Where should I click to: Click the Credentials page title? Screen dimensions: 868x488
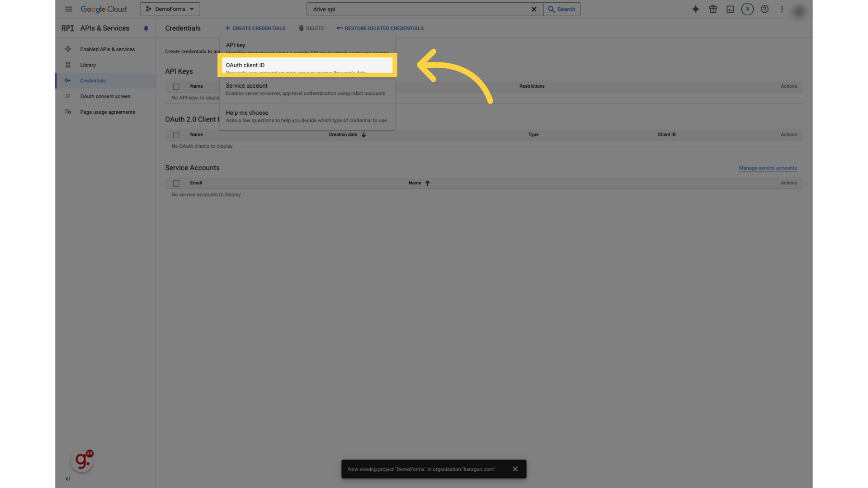(x=183, y=28)
